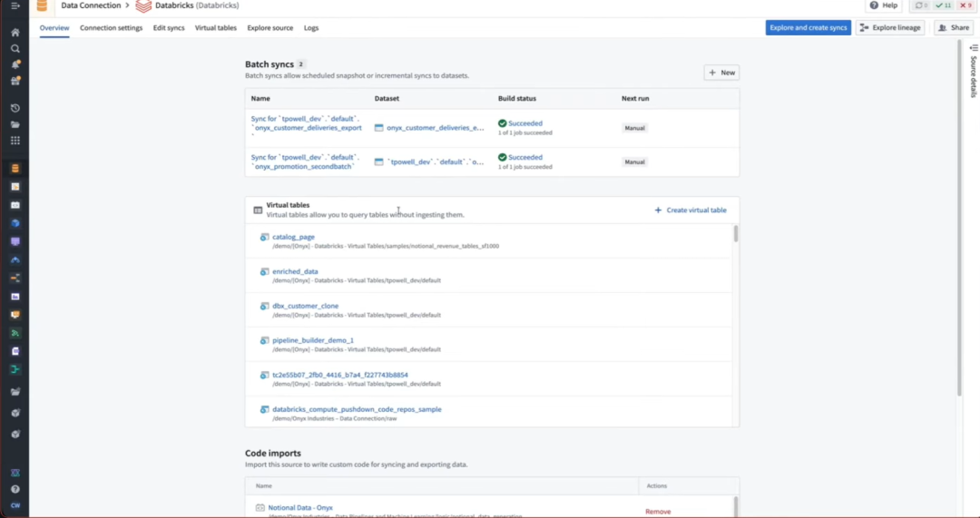This screenshot has height=518, width=980.
Task: Open the Source details side panel icon
Action: [x=973, y=48]
